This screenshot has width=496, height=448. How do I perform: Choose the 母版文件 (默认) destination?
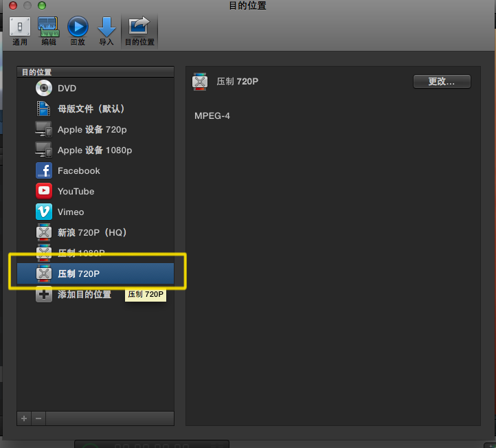pyautogui.click(x=91, y=109)
